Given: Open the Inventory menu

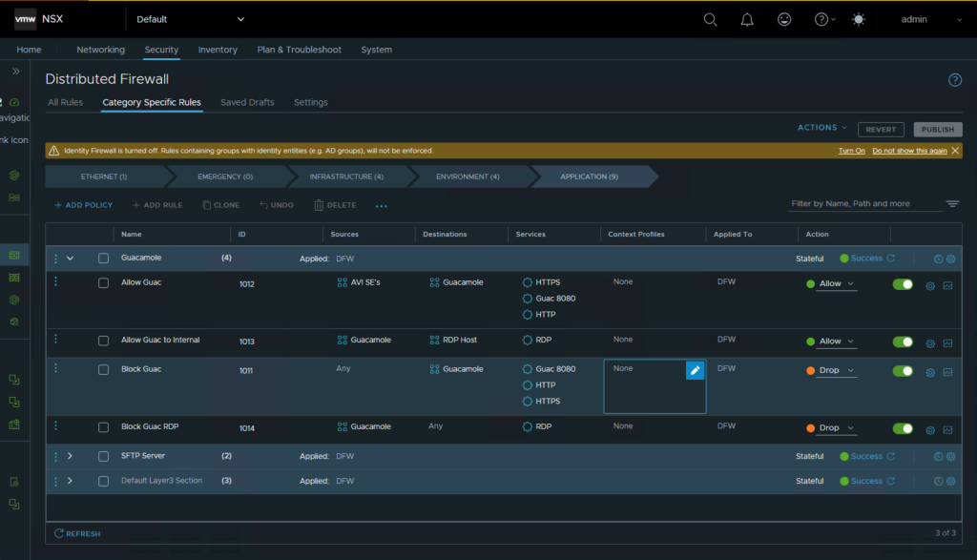Looking at the screenshot, I should click(218, 50).
